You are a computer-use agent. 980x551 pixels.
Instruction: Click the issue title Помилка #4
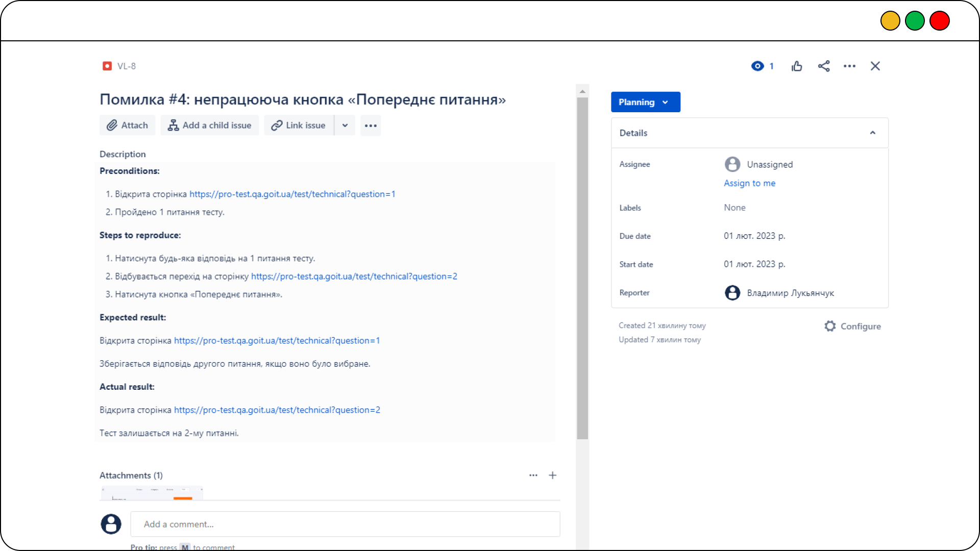click(x=303, y=99)
